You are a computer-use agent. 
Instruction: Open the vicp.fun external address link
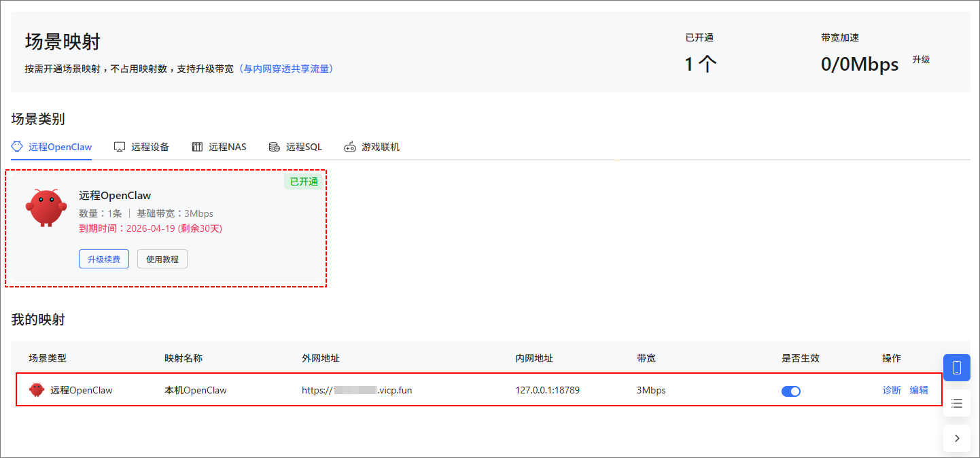click(356, 389)
